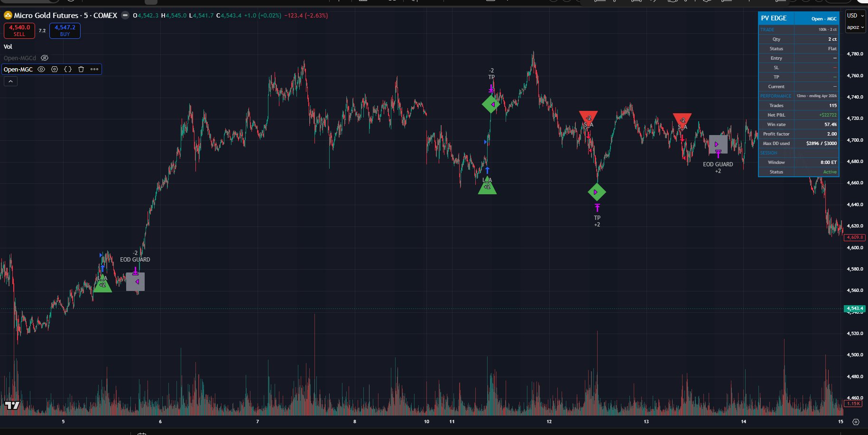Click date label 14 on the time axis
The image size is (868, 435).
pos(743,421)
